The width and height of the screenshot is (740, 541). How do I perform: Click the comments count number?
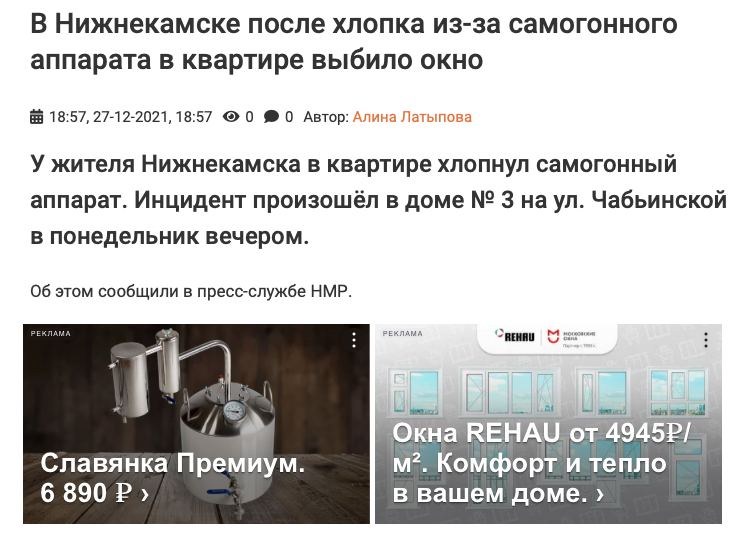click(x=289, y=117)
